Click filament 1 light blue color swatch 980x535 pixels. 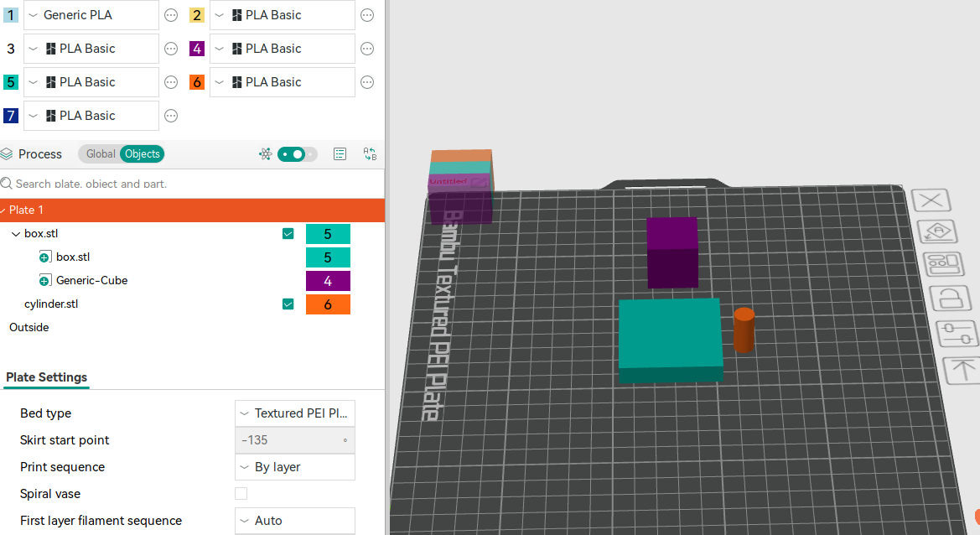click(11, 15)
